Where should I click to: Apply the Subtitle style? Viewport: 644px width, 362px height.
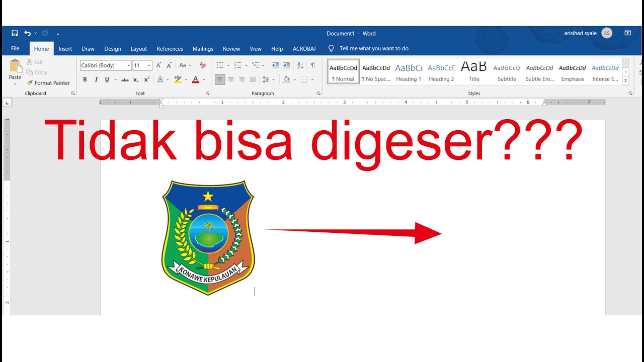507,72
